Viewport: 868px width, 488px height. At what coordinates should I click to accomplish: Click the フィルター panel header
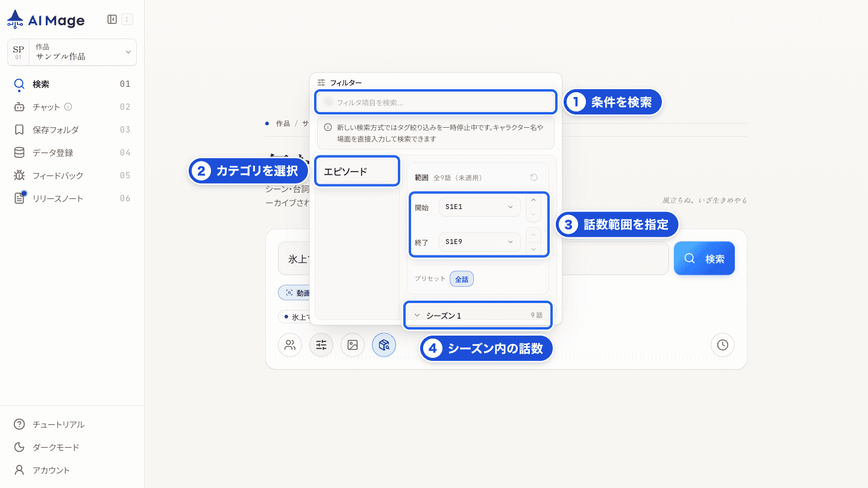click(340, 83)
